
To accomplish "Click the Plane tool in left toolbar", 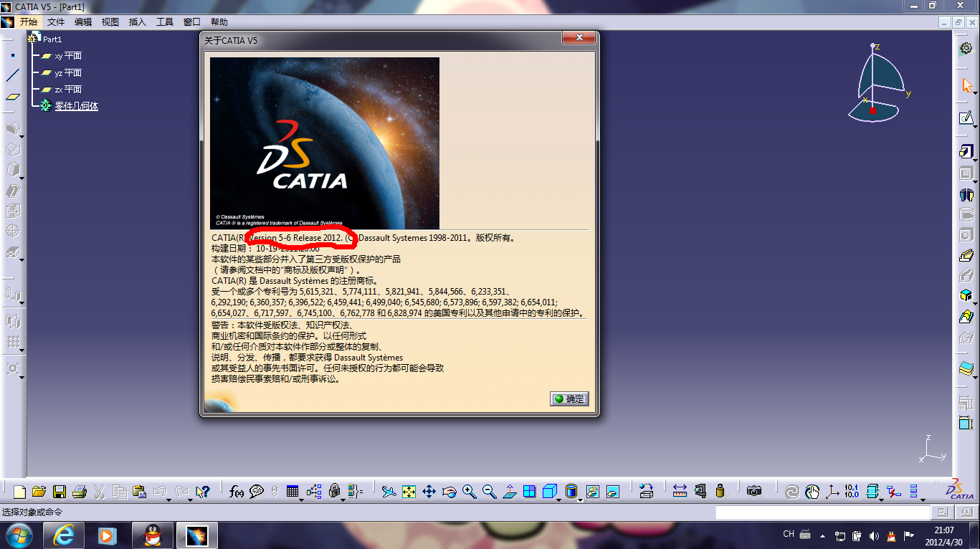I will (13, 96).
